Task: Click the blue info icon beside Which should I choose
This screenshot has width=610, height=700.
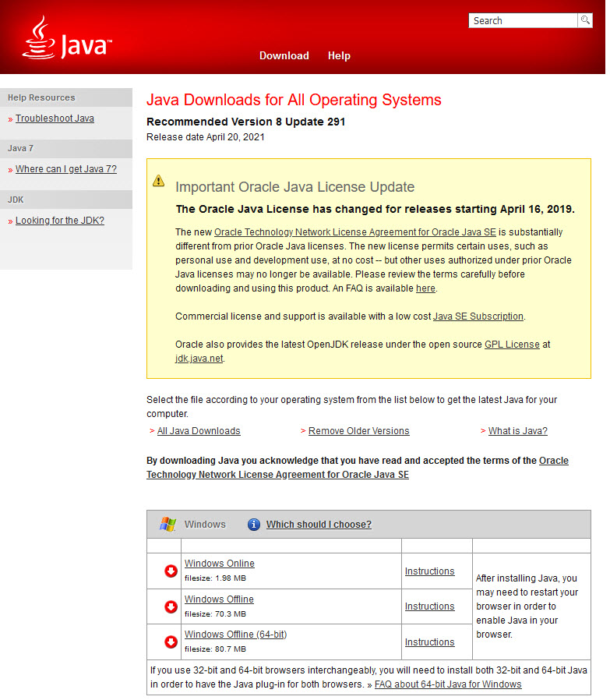Action: [x=253, y=525]
